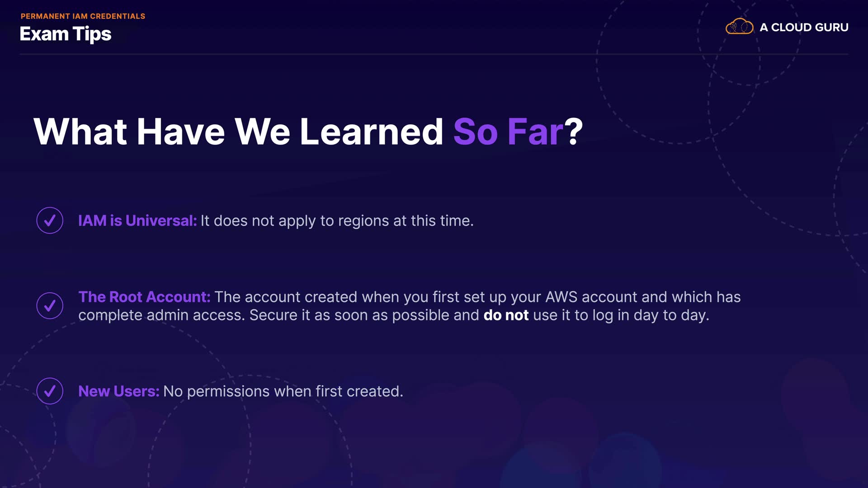Click the "complete admin access" phrase
The height and width of the screenshot is (488, 868).
point(161,315)
